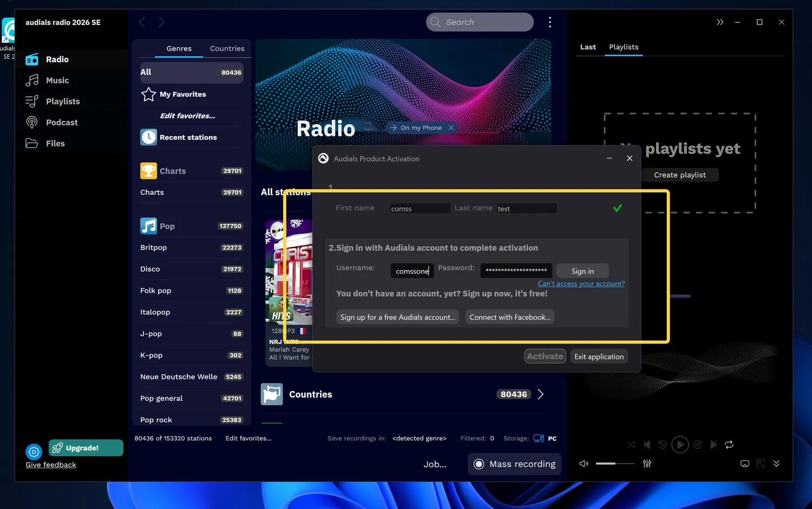
Task: Open Recent stations via the clock icon
Action: click(148, 137)
